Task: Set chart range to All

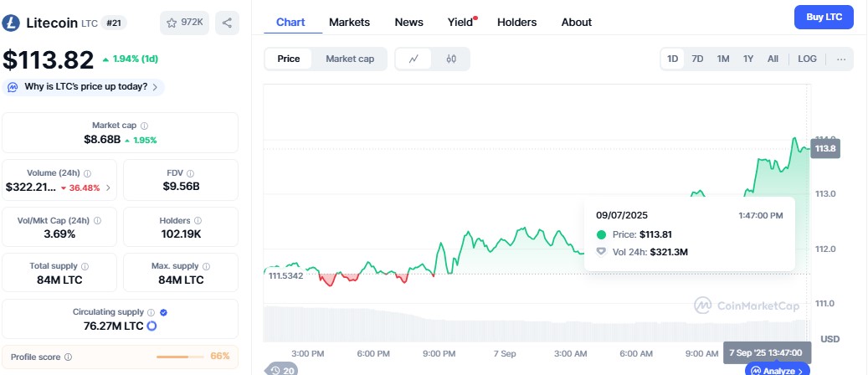Action: pyautogui.click(x=773, y=59)
